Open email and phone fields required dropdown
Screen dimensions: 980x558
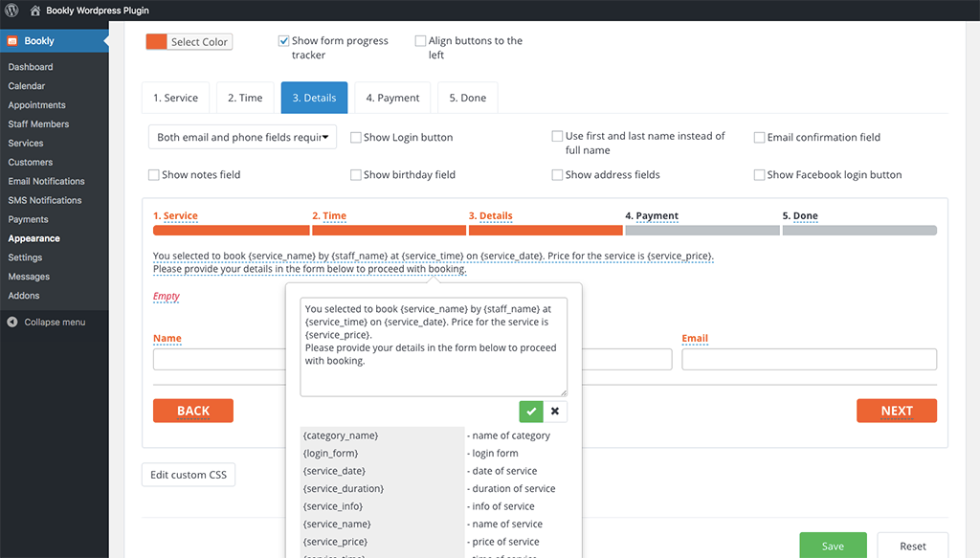pyautogui.click(x=242, y=137)
